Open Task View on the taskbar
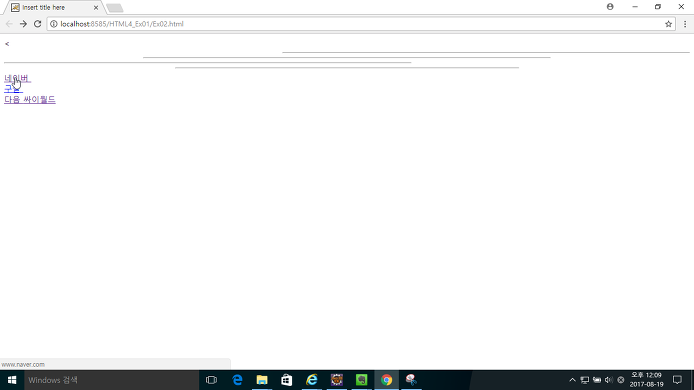 point(212,380)
